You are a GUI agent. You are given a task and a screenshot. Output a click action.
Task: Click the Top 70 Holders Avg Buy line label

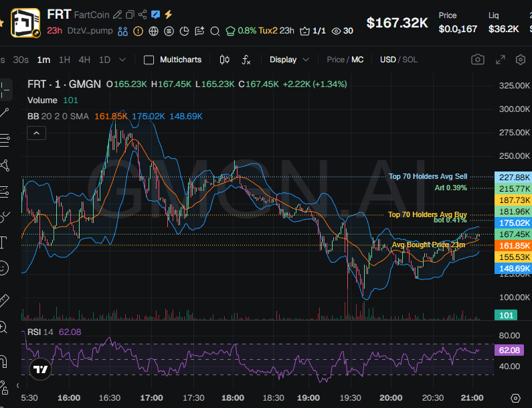428,214
